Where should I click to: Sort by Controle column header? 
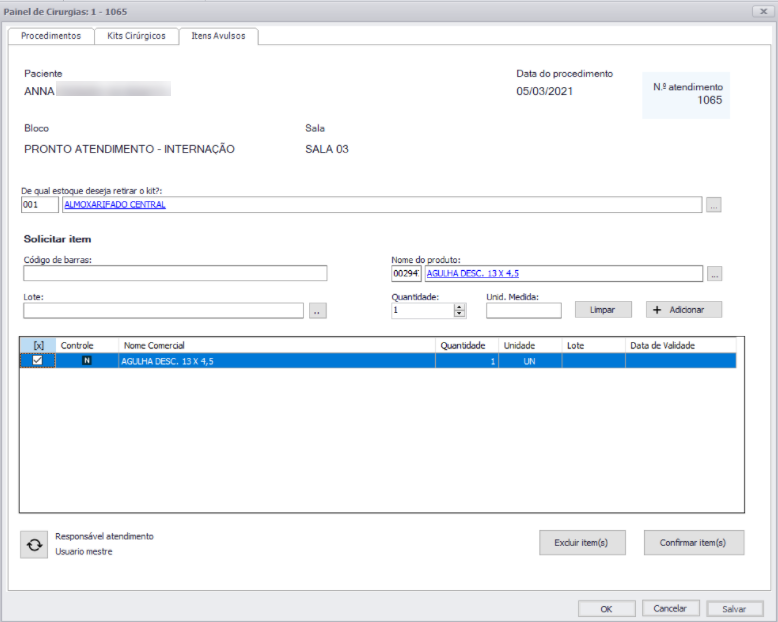87,345
